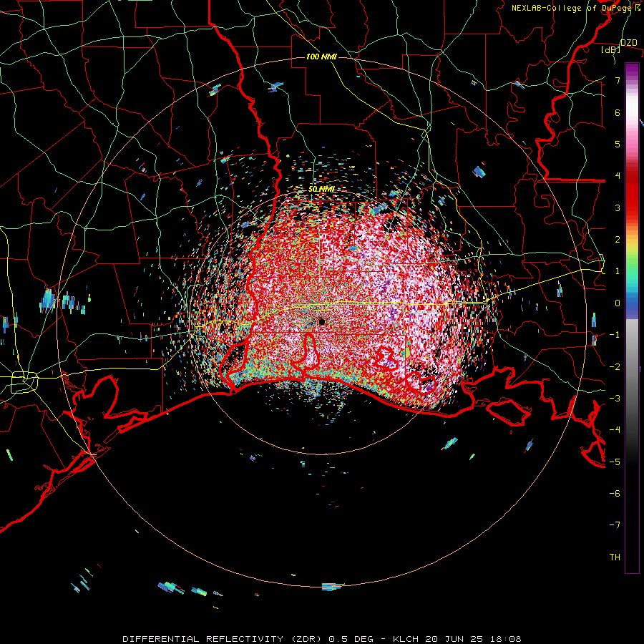Click the 7 tick label on color scale

618,80
